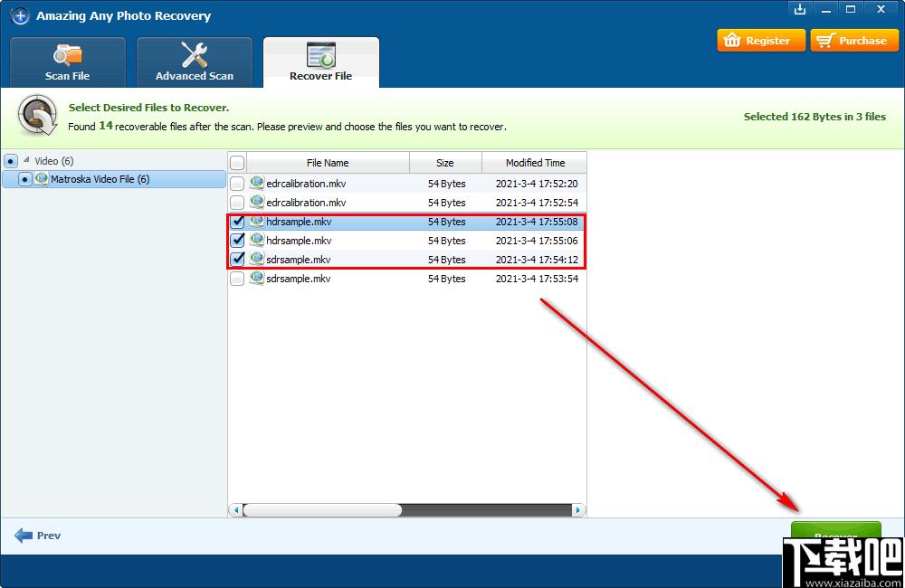Viewport: 905px width, 588px height.
Task: Click the recovery lifebuoy icon beside the instructions
Action: (37, 115)
